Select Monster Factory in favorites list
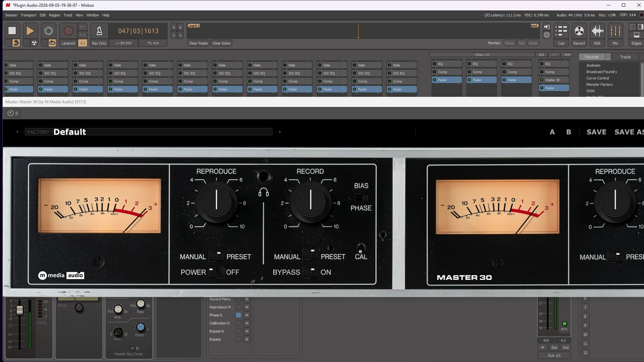The image size is (644, 362). click(599, 84)
